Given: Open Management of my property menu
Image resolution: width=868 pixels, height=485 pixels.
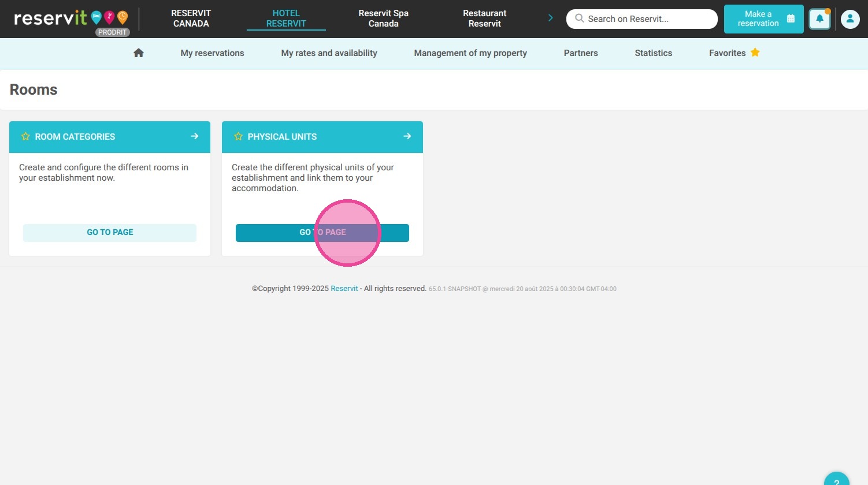Looking at the screenshot, I should coord(470,53).
